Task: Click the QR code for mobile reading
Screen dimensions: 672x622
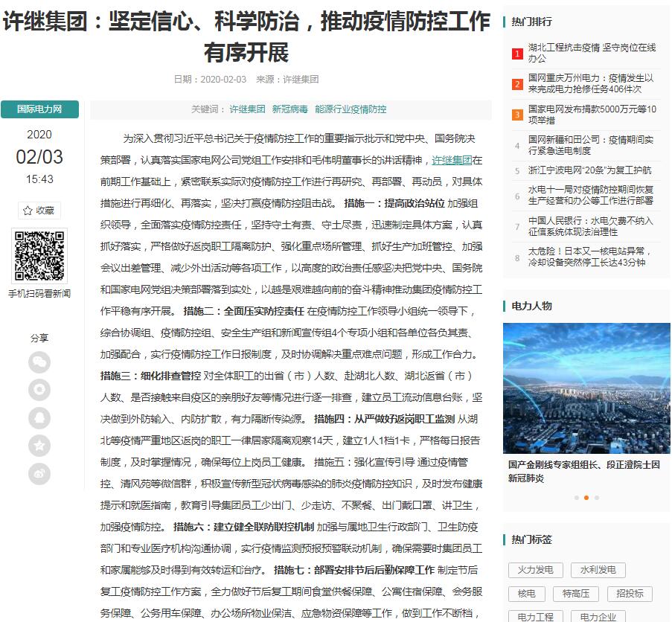Action: click(x=39, y=256)
